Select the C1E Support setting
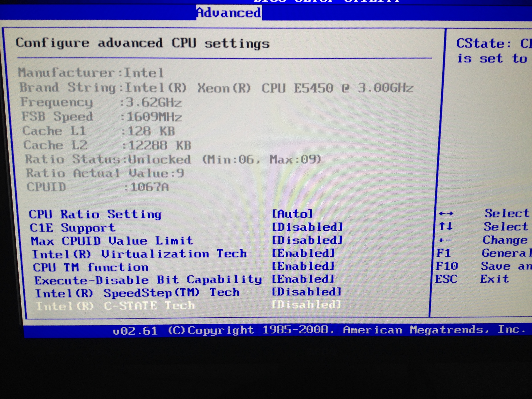 72,228
